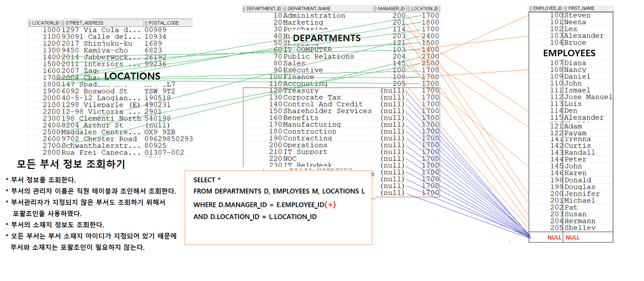Screen dimensions: 644x281
Task: Select the EMPLOYEE_ID column header
Action: [x=546, y=9]
